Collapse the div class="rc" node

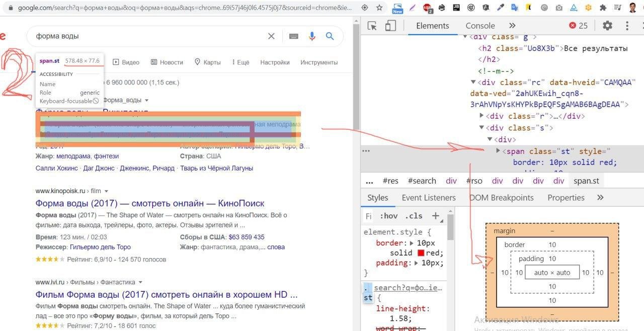[473, 82]
